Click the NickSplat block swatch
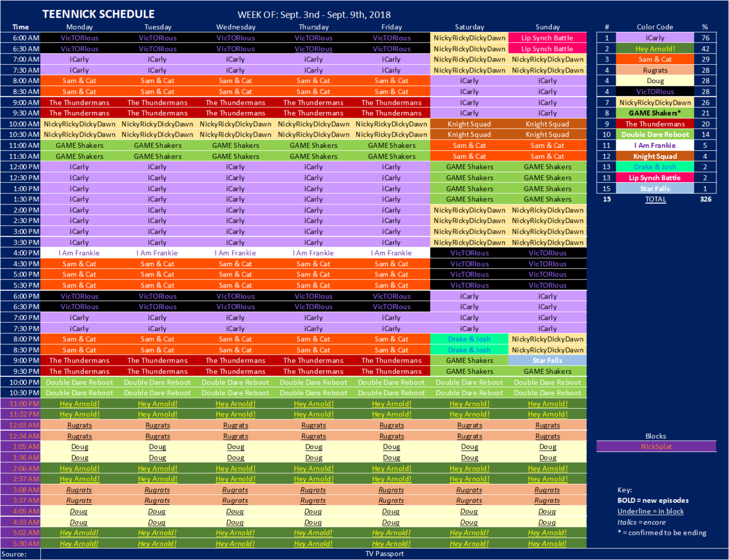 click(x=656, y=447)
